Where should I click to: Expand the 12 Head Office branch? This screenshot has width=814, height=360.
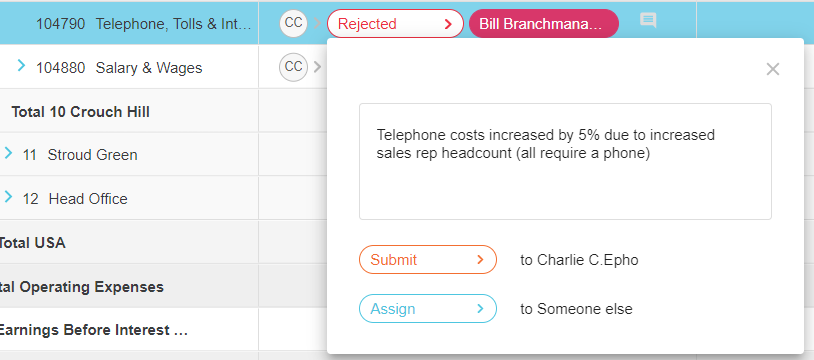[x=8, y=196]
